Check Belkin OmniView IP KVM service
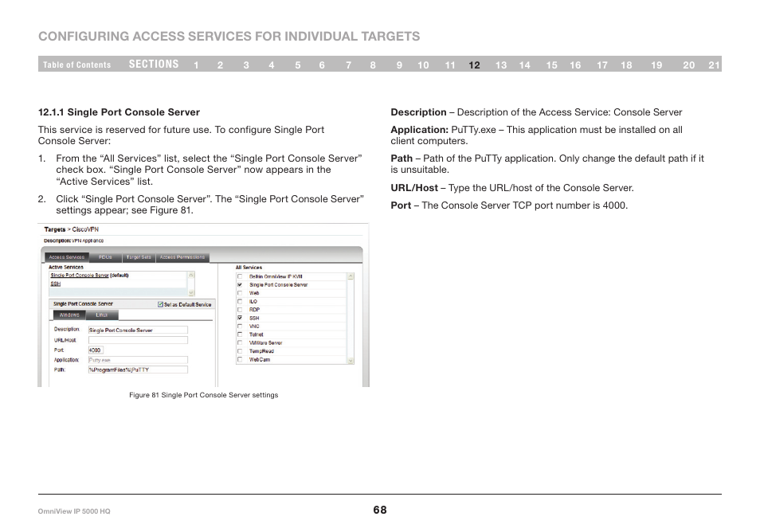 click(x=240, y=276)
